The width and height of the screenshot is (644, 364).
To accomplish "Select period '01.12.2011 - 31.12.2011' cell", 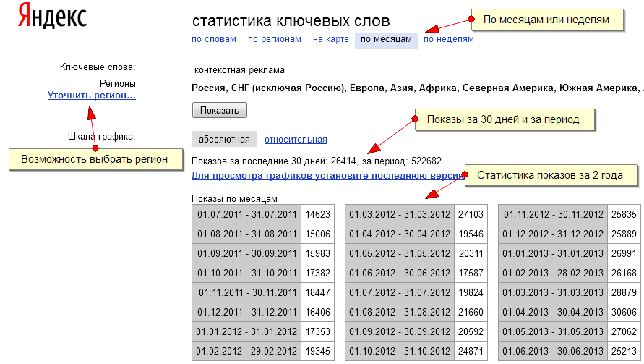I will 247,312.
